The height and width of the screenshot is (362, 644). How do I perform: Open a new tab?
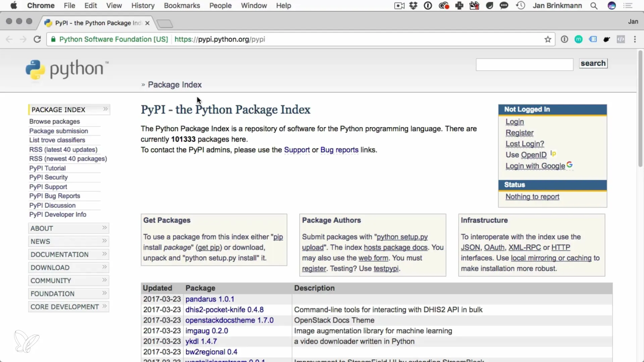[x=165, y=23]
